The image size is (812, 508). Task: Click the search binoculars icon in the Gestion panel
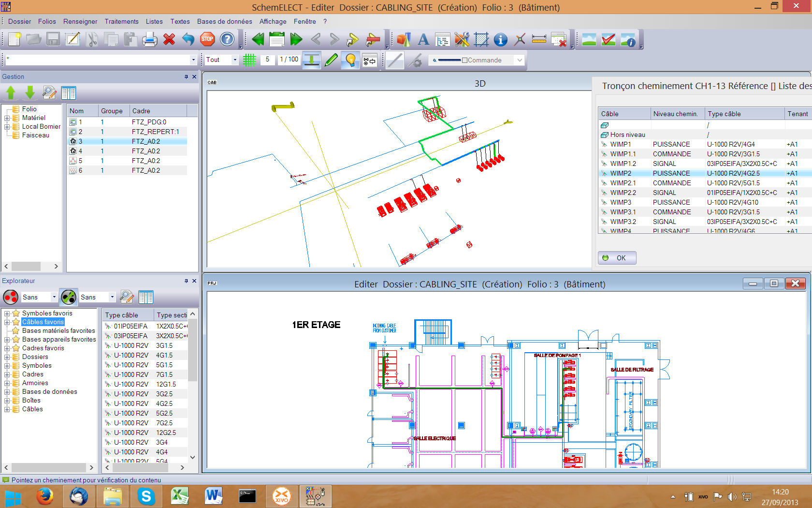pyautogui.click(x=50, y=92)
